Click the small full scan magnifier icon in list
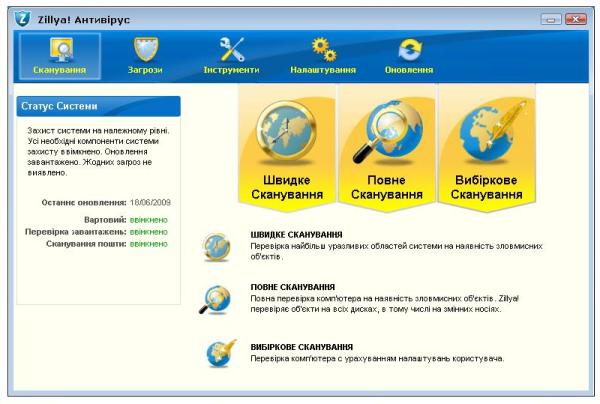 coord(215,300)
